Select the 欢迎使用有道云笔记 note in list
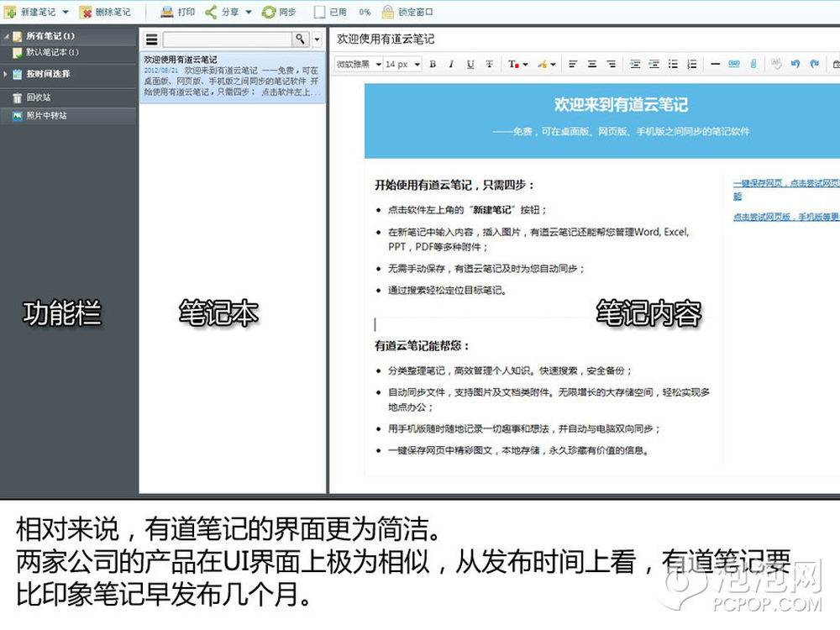Image resolution: width=840 pixels, height=630 pixels. coord(232,76)
